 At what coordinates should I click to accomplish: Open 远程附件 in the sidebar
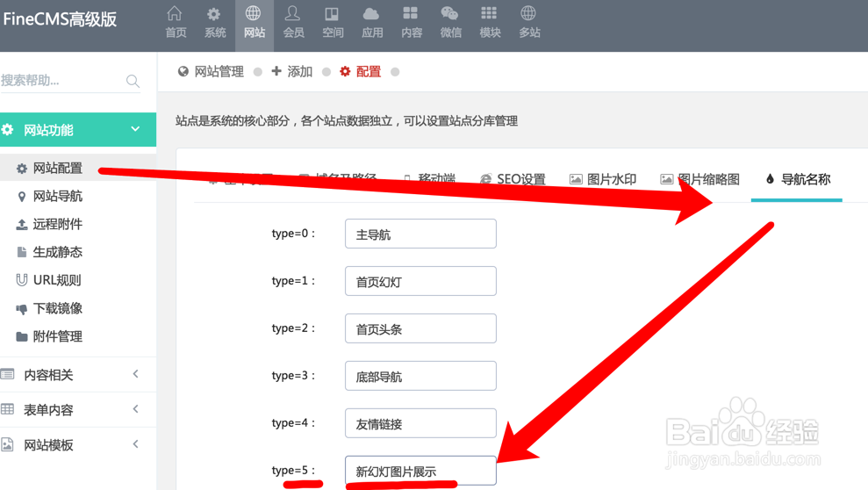click(58, 224)
